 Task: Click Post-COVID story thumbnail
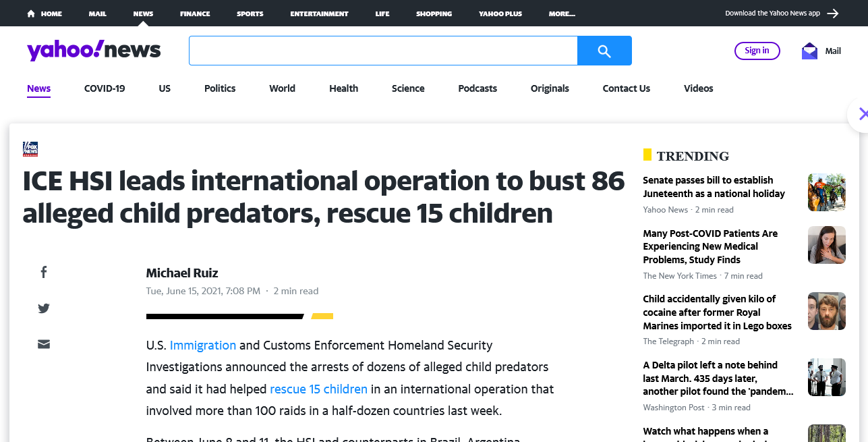click(827, 245)
